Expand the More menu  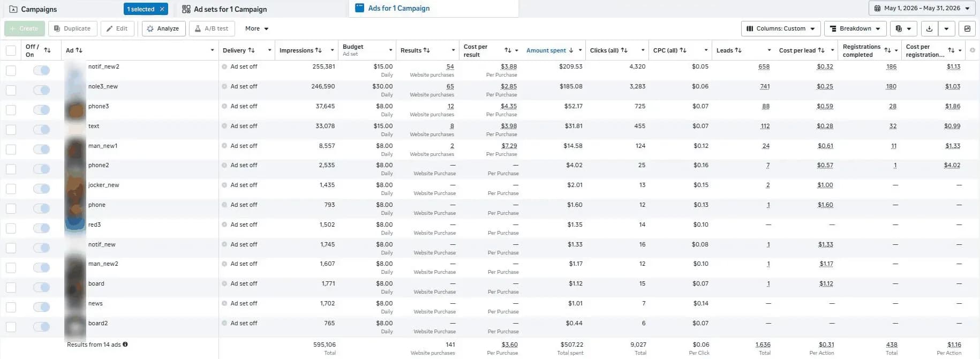tap(257, 28)
